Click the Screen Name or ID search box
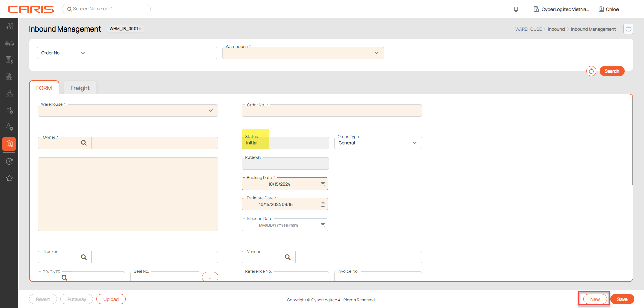Image resolution: width=644 pixels, height=308 pixels. point(107,9)
